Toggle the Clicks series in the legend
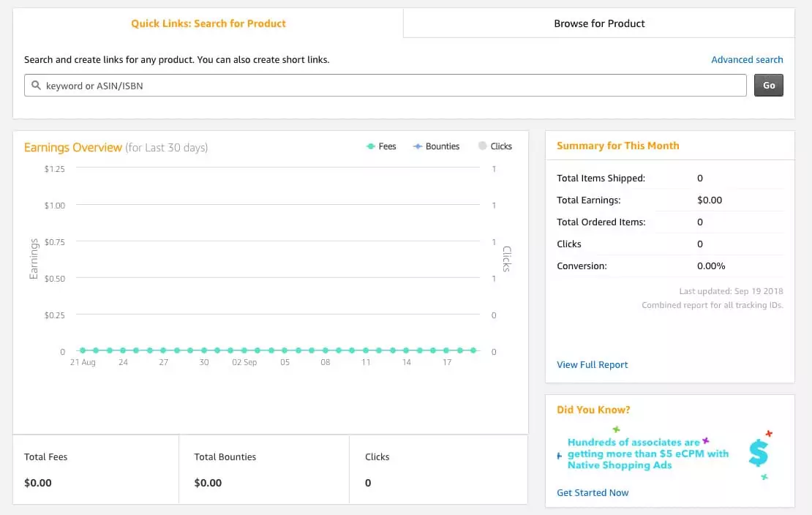812x515 pixels. point(495,146)
